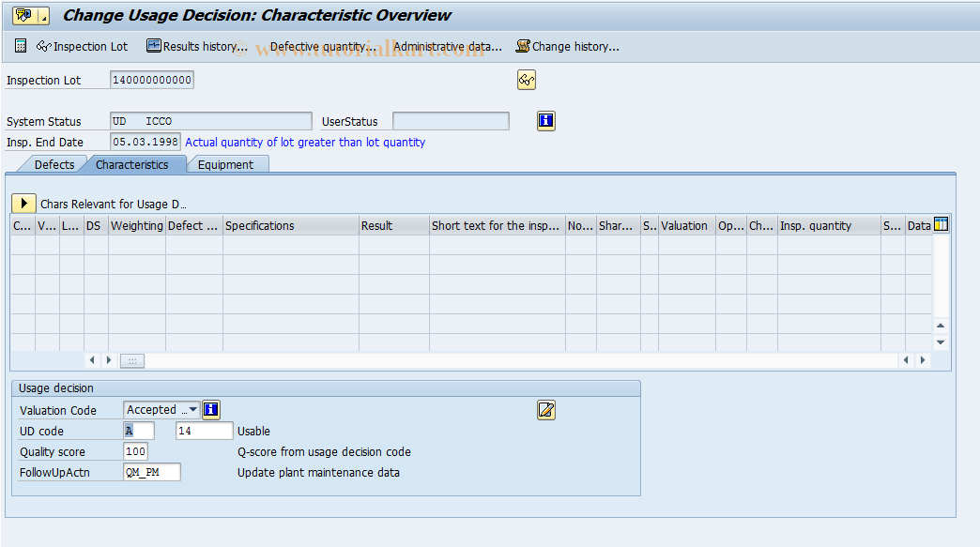980x547 pixels.
Task: Click the horizontal scrollbar right arrow
Action: coord(922,359)
